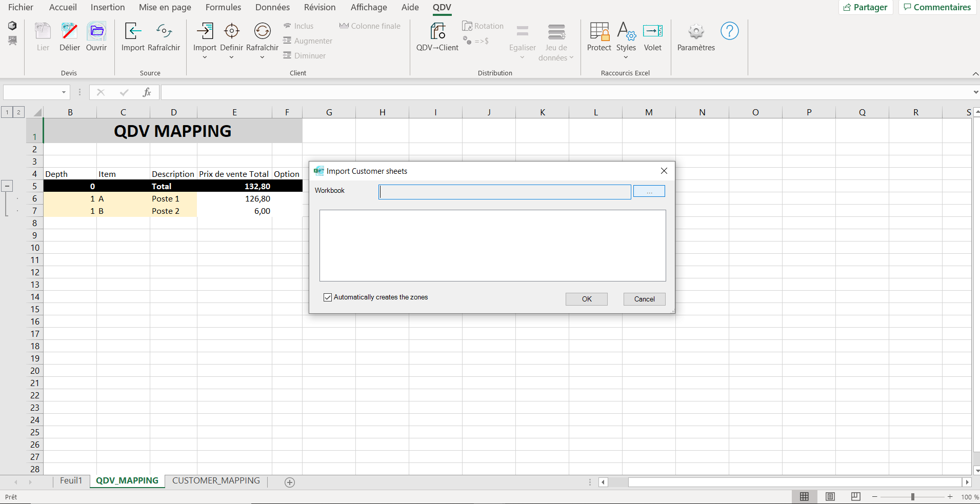Click the zoom in plus button
The width and height of the screenshot is (980, 504).
pos(950,497)
